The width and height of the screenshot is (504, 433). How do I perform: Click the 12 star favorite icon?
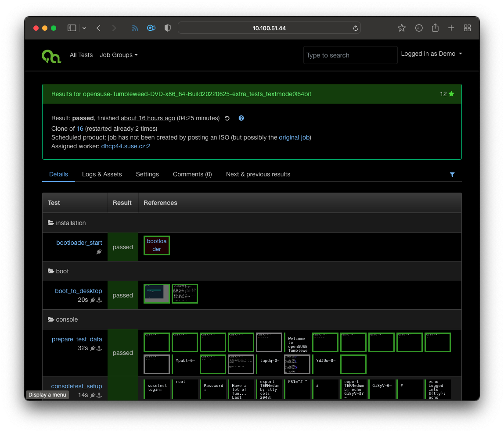[x=451, y=94]
